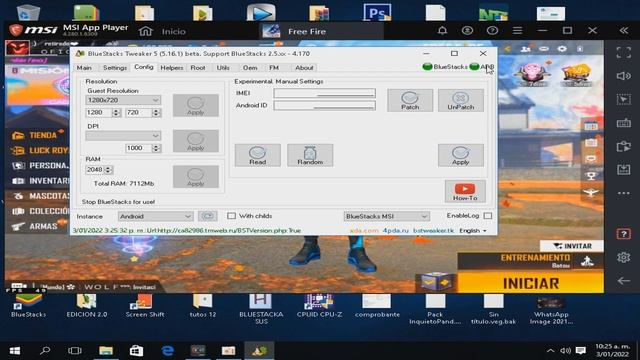Open the bstweaker.tk link
The height and width of the screenshot is (360, 640).
[x=433, y=231]
